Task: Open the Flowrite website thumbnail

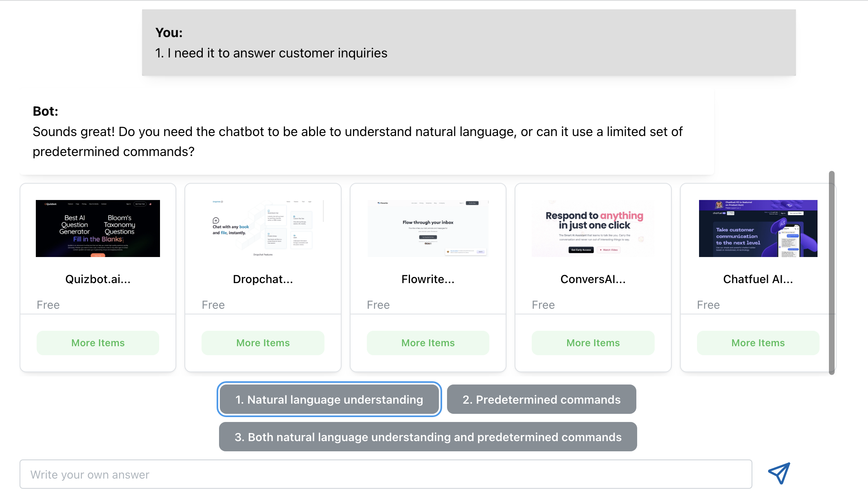Action: point(428,229)
